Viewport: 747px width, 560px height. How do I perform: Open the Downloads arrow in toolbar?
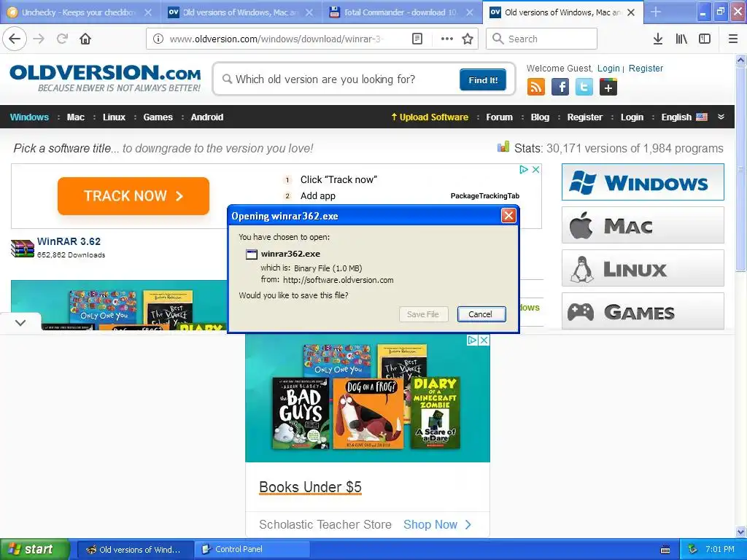658,39
